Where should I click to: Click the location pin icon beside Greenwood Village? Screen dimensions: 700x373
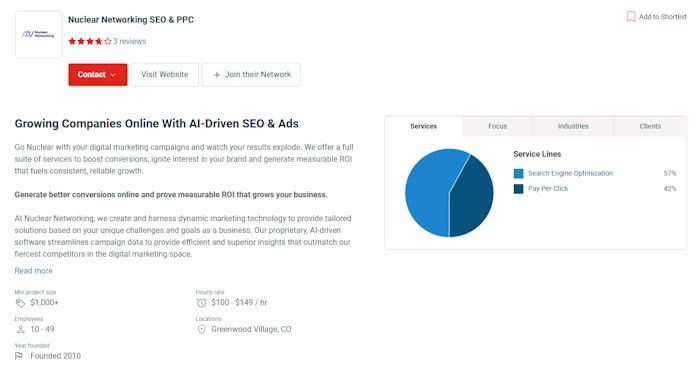(201, 330)
